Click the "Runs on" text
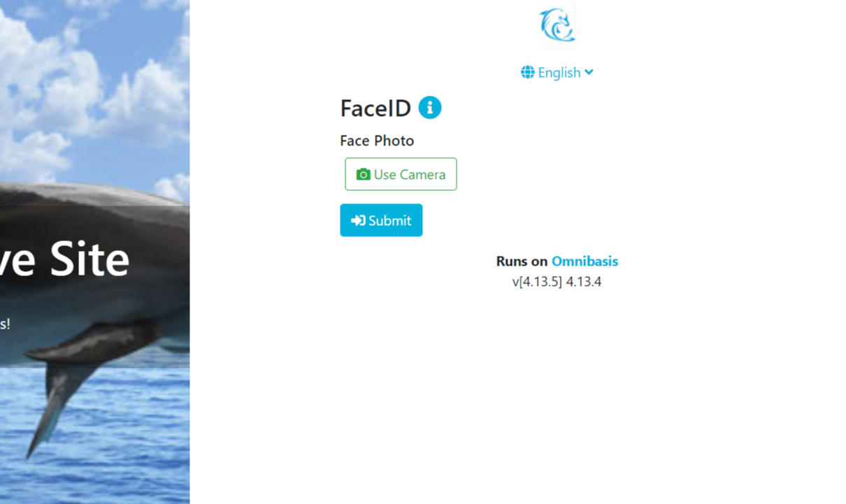This screenshot has height=504, width=846. click(x=522, y=261)
